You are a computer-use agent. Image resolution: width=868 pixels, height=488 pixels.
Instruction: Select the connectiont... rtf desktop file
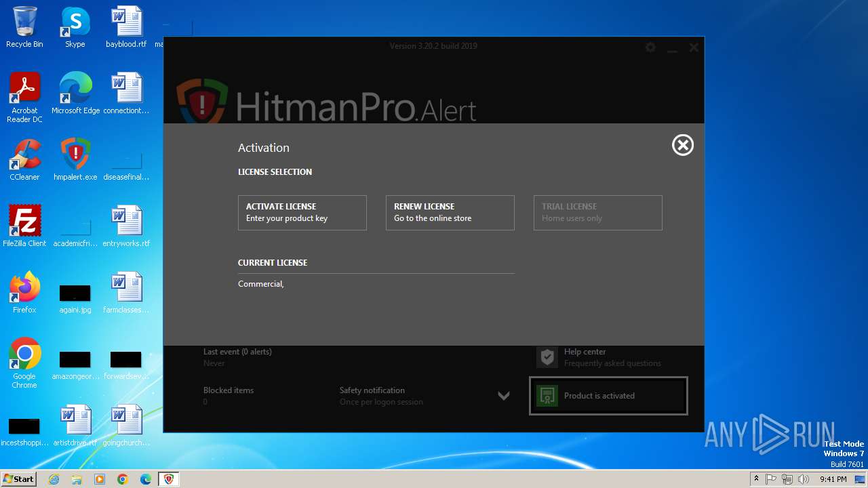click(126, 94)
